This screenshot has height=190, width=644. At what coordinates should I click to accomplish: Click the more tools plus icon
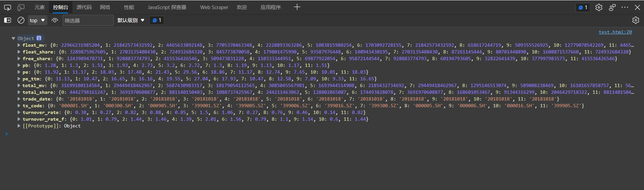297,7
